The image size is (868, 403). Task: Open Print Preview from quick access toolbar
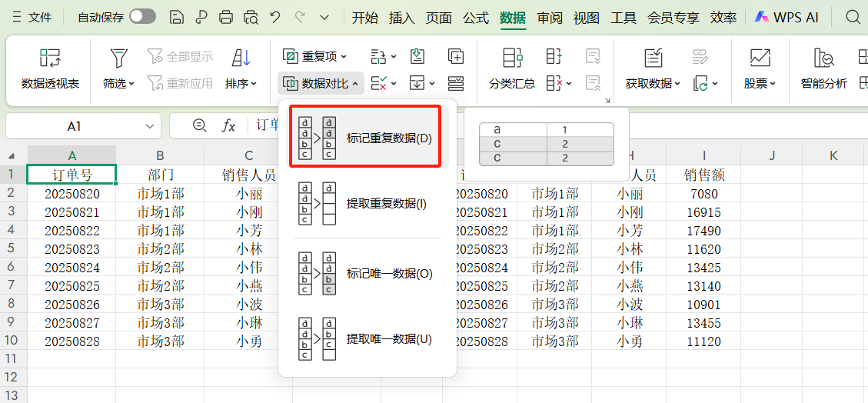[251, 17]
